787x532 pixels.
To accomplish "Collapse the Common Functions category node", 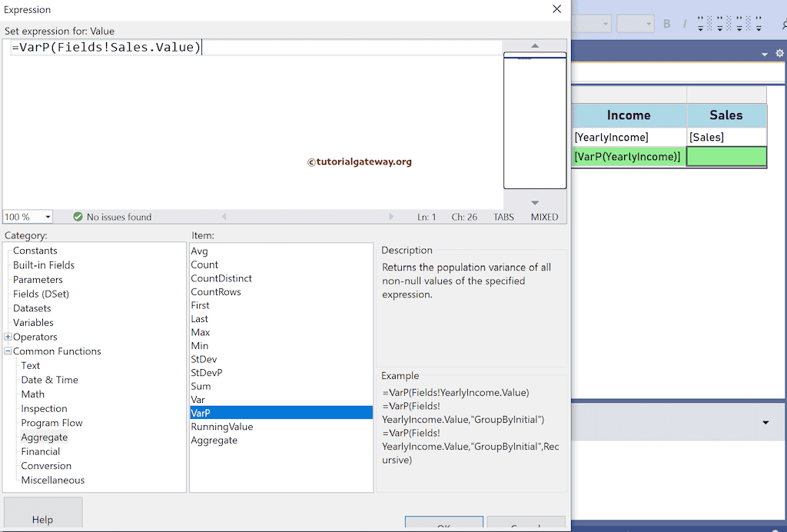I will pos(7,351).
